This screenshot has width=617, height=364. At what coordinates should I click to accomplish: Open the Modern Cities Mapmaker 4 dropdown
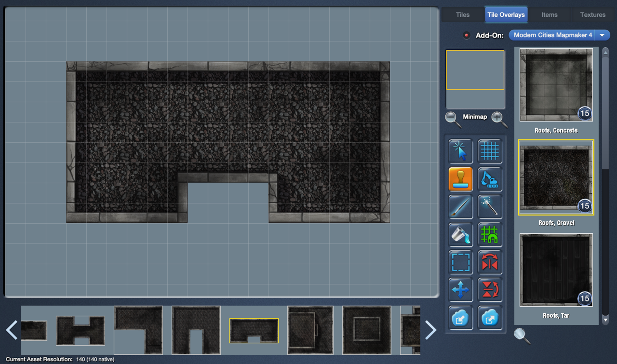coord(559,35)
